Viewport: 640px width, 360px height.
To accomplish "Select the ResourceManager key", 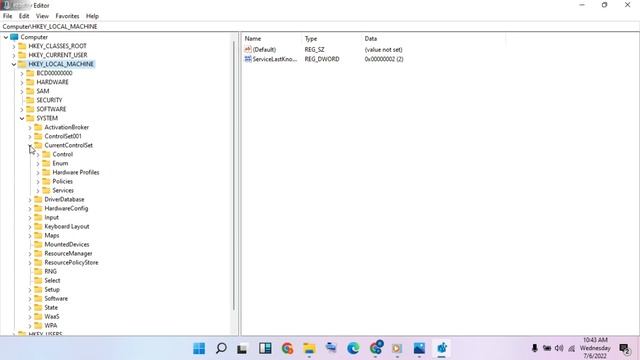I will point(68,253).
